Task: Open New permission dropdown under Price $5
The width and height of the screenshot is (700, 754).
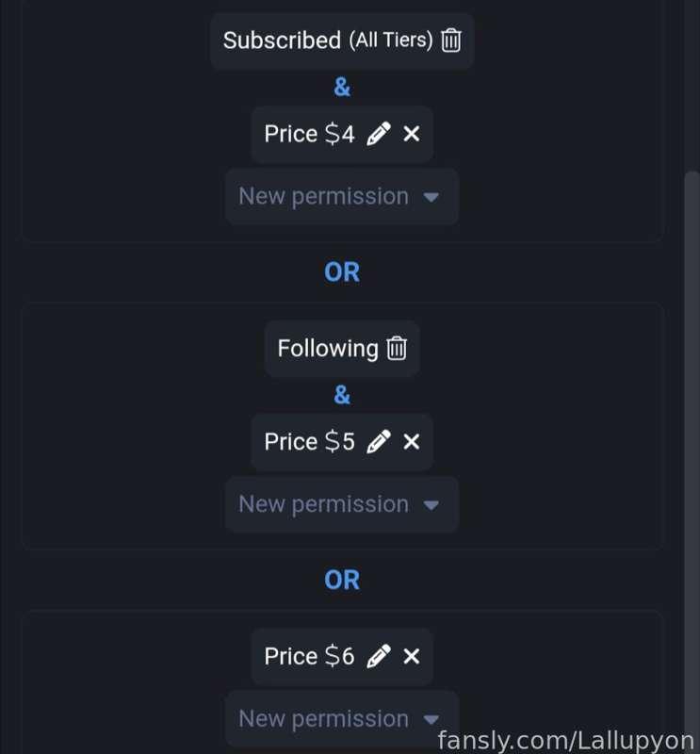Action: tap(342, 504)
